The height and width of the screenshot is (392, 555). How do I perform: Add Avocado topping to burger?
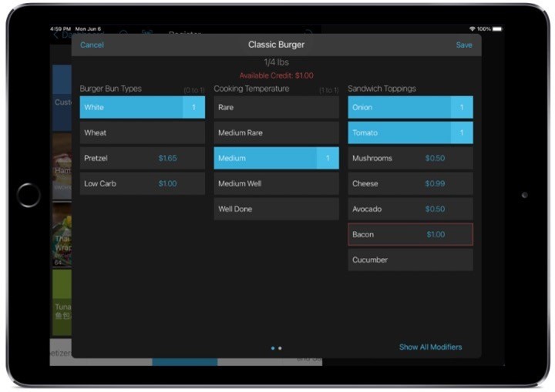pos(410,209)
